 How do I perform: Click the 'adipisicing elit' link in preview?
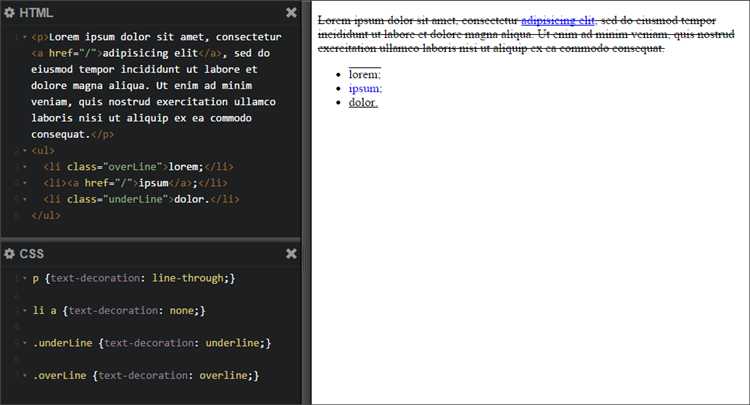coord(557,20)
